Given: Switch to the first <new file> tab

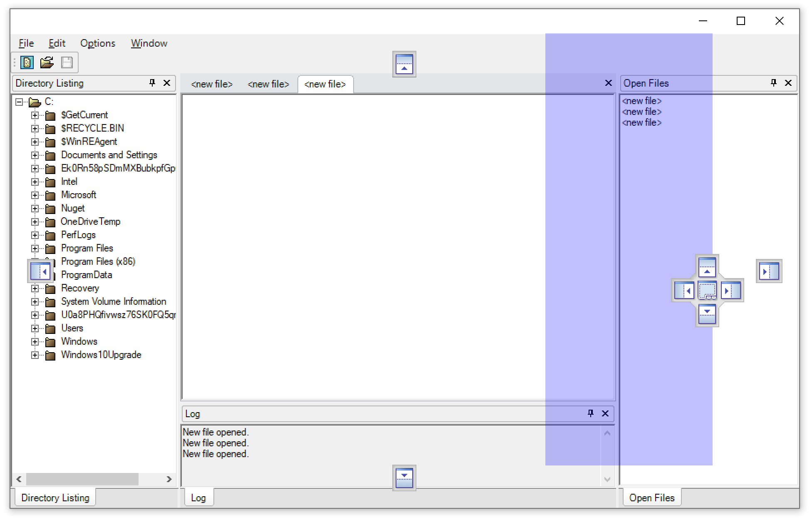Looking at the screenshot, I should tap(212, 84).
